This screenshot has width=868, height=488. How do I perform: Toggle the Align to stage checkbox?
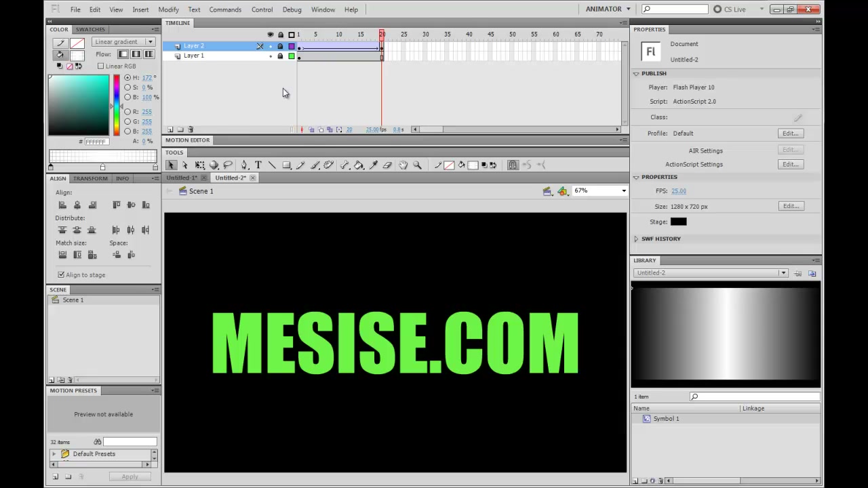(x=61, y=274)
